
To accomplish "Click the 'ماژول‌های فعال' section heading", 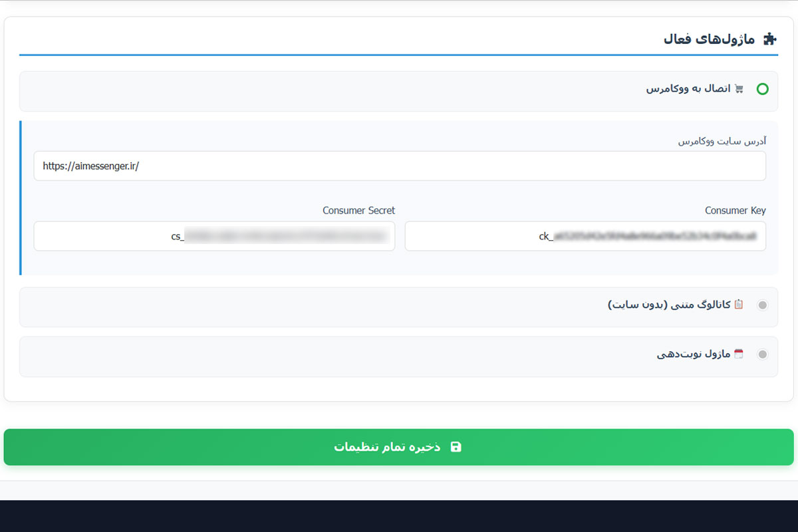I will pos(709,39).
